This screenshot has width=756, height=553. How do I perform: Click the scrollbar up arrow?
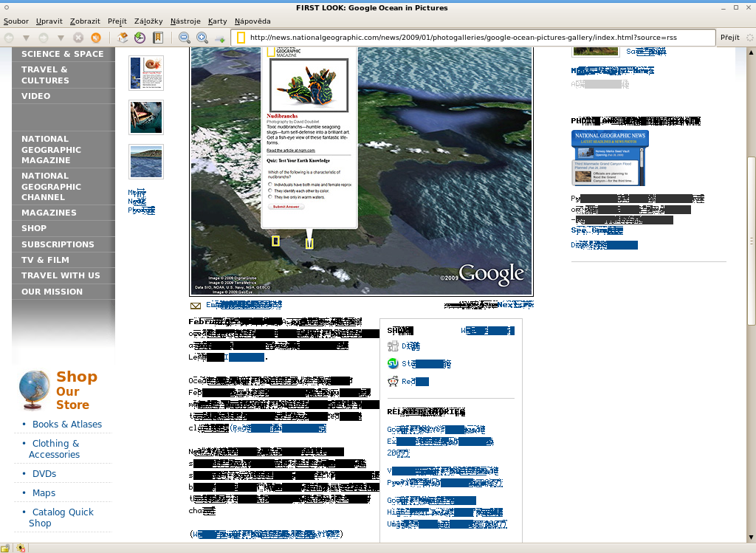pos(751,52)
